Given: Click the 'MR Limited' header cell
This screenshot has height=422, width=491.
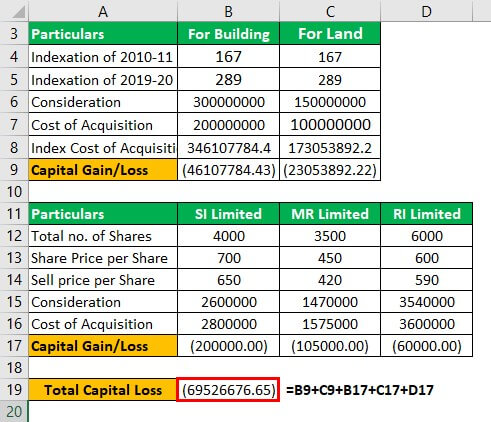Looking at the screenshot, I should (330, 214).
